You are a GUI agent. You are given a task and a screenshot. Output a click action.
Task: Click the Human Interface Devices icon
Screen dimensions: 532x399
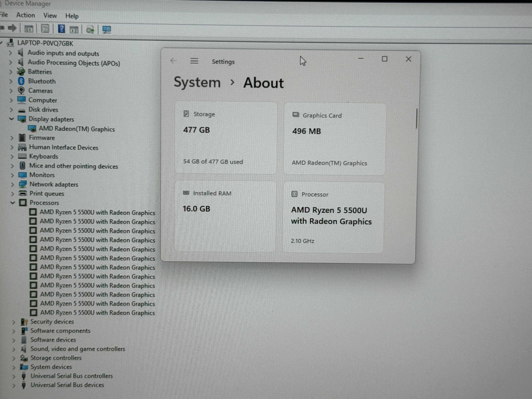22,147
